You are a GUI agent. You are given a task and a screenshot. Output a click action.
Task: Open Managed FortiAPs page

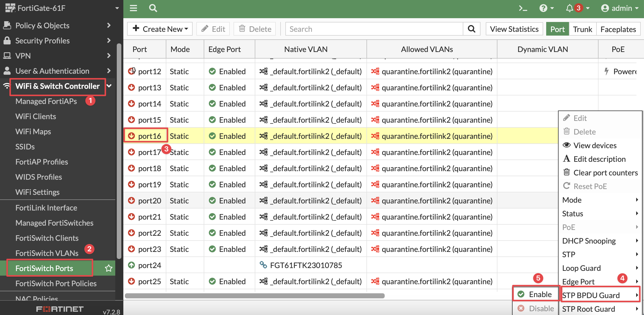click(x=46, y=101)
